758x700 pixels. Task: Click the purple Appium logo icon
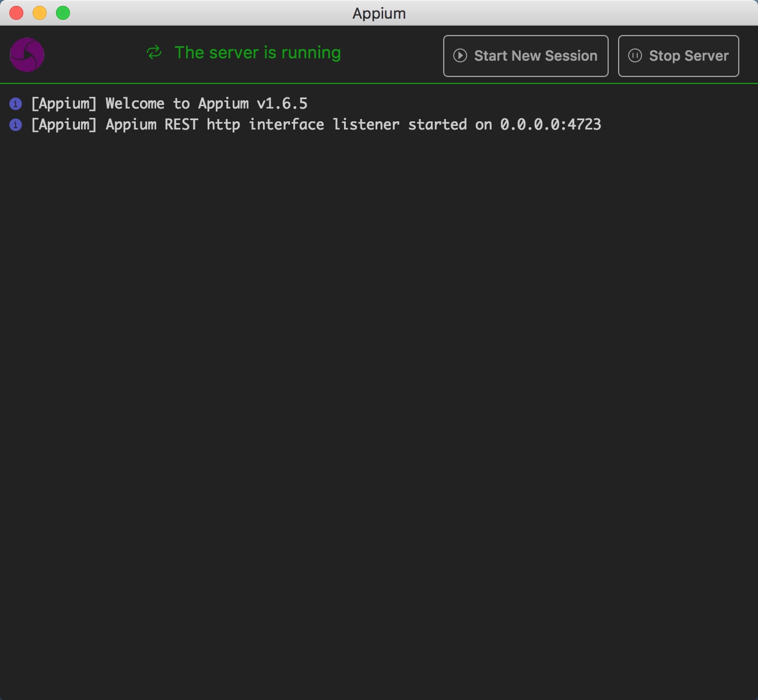pos(27,55)
